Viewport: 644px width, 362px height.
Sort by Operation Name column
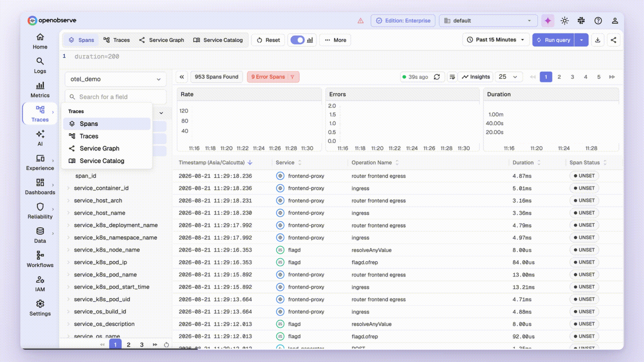coord(375,163)
